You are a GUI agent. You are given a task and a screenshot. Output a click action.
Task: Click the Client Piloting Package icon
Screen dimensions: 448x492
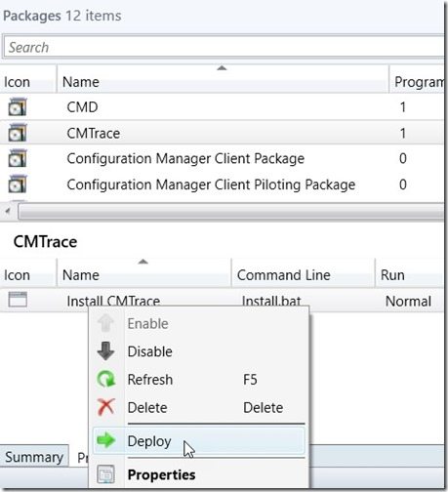[x=18, y=184]
